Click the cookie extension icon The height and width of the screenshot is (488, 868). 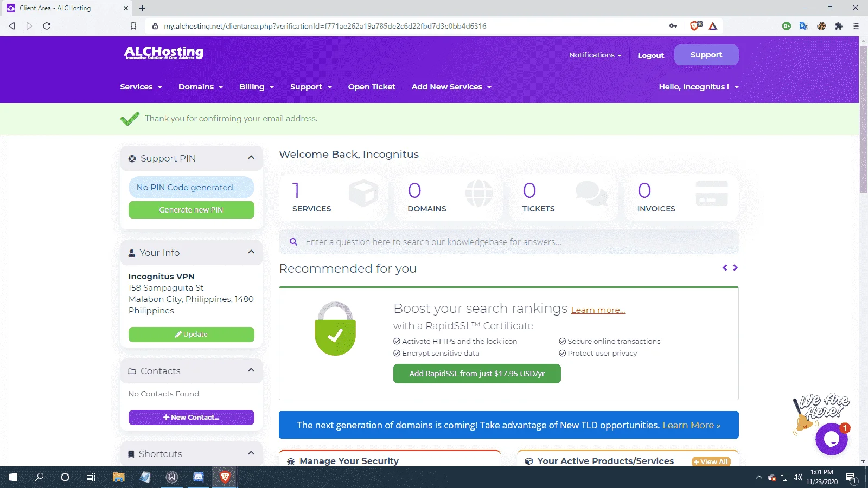point(821,26)
